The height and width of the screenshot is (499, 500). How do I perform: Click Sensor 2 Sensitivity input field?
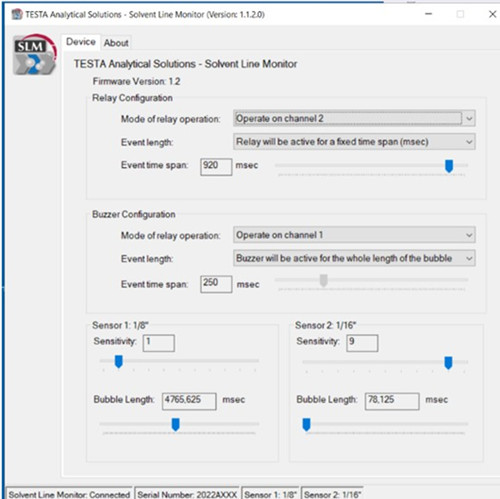pyautogui.click(x=362, y=343)
